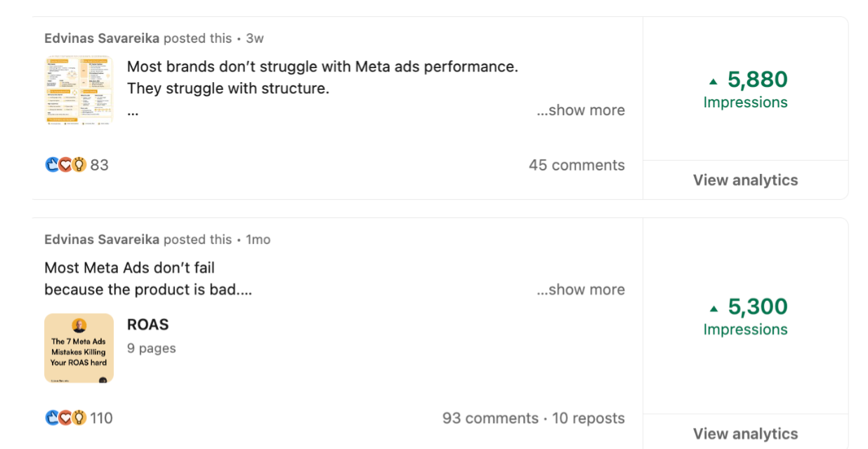Show the 10 reposts list
This screenshot has height=449, width=868.
tap(588, 418)
